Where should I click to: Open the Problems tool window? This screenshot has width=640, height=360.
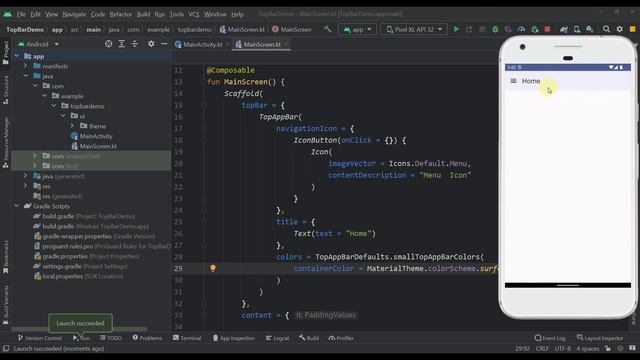pyautogui.click(x=147, y=338)
